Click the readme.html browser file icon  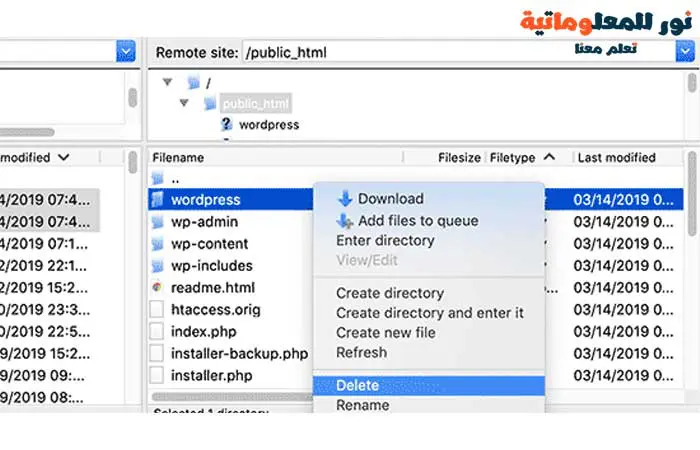(x=157, y=288)
